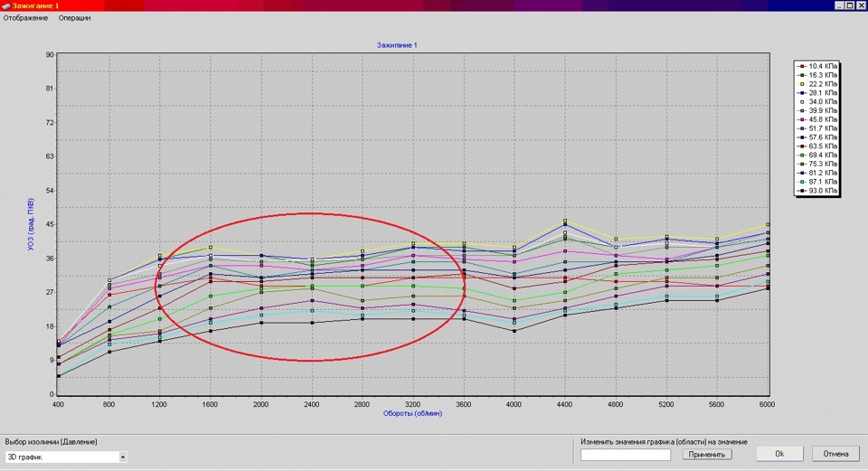Maximize the Зажигание 1 window
Image resolution: width=868 pixels, height=471 pixels.
[850, 5]
